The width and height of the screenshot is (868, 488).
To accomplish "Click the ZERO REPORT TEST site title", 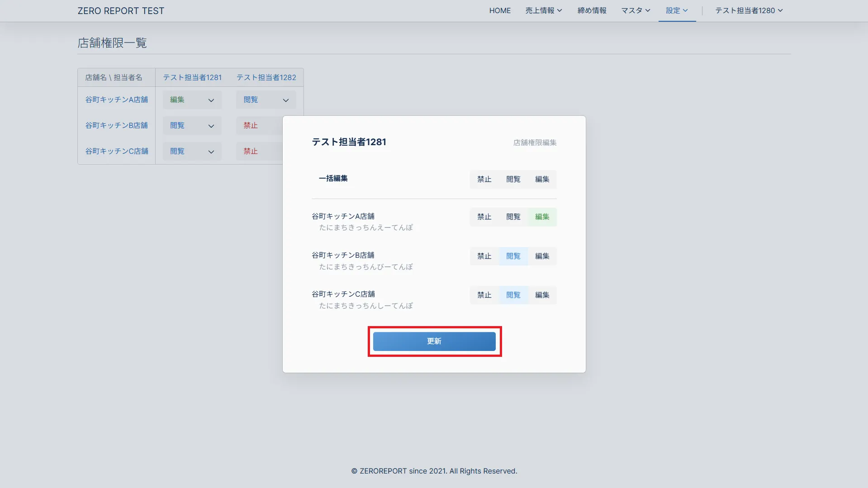I will [x=121, y=11].
